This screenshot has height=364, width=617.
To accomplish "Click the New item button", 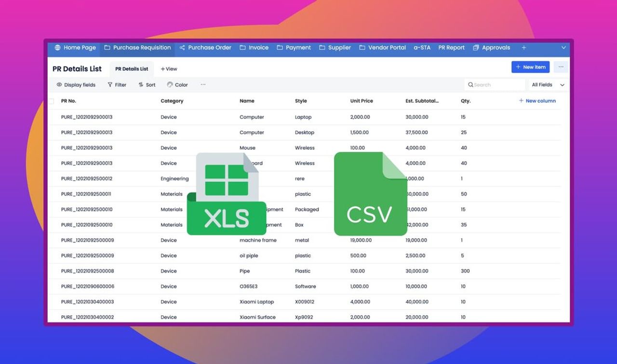I will (530, 67).
